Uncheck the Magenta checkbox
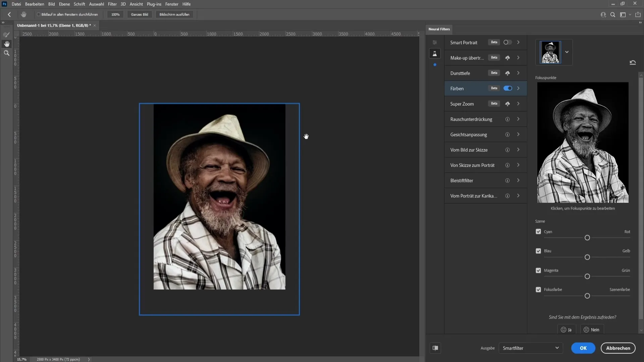The image size is (644, 362). (x=538, y=270)
